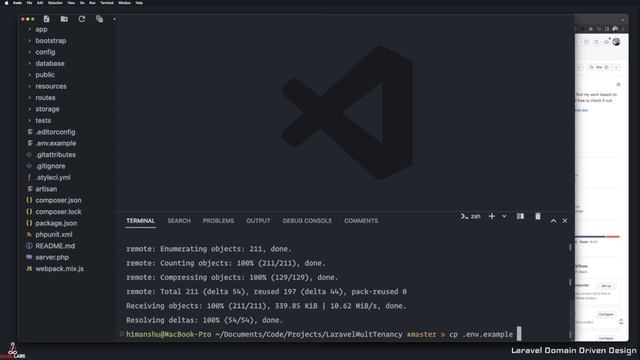Kill the terminal with the trash icon
This screenshot has height=360, width=640.
[538, 216]
